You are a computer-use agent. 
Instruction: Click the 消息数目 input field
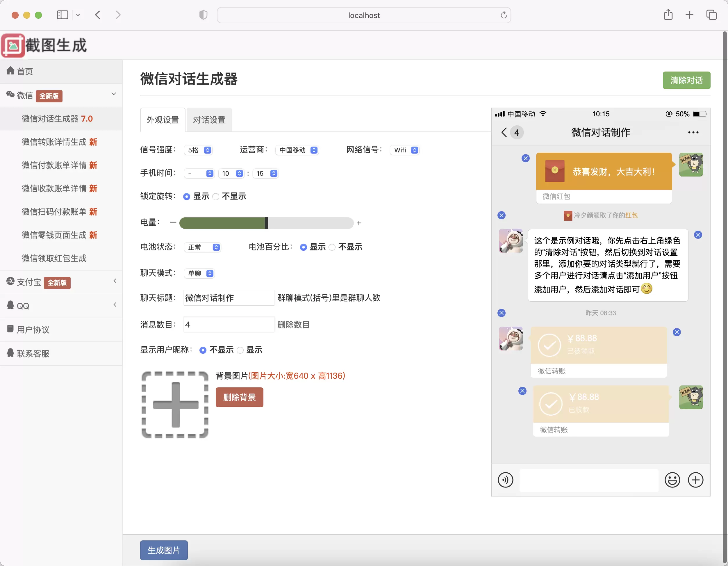click(x=229, y=325)
